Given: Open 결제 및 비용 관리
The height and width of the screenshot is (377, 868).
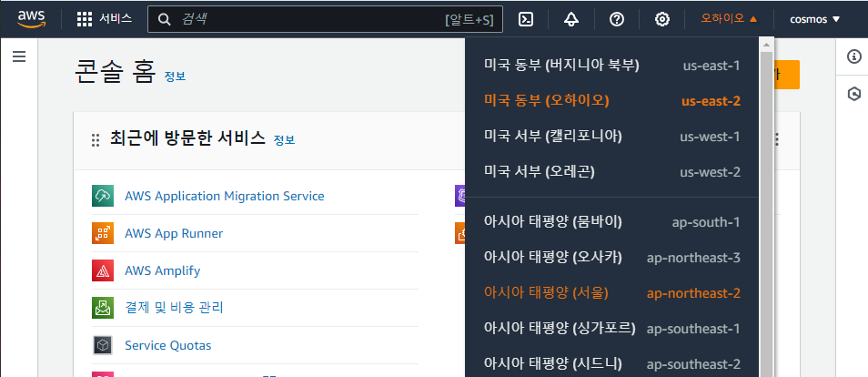Looking at the screenshot, I should [x=174, y=308].
